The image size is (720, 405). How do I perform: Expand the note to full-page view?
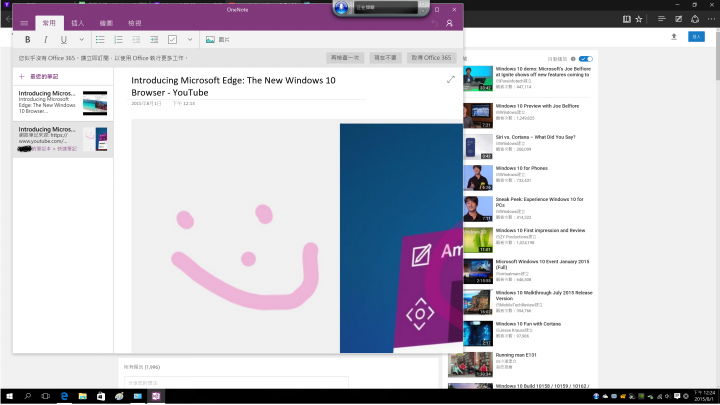[x=450, y=79]
